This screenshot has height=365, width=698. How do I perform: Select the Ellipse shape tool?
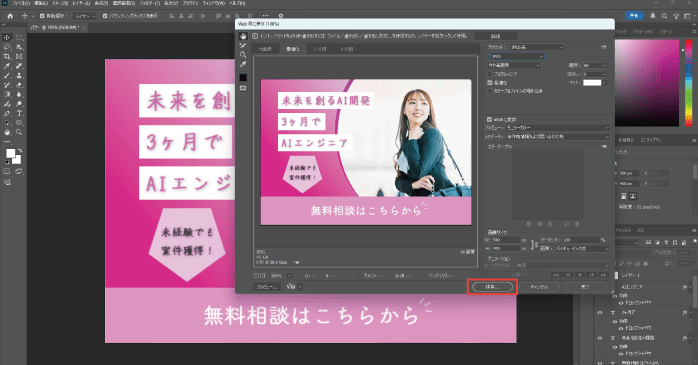pos(19,122)
